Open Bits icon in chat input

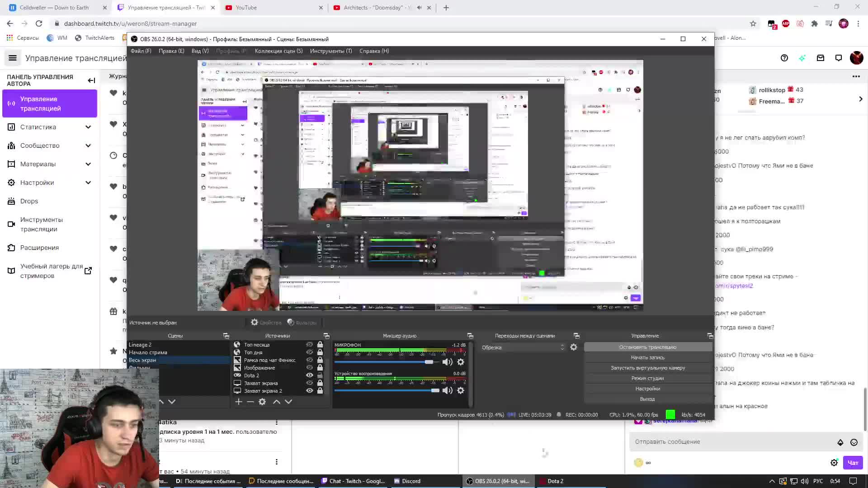point(840,442)
